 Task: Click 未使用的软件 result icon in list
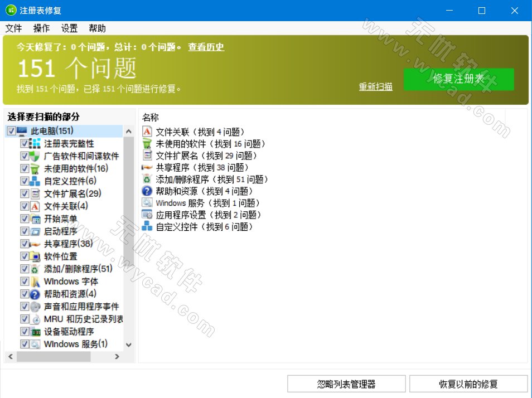[x=147, y=143]
